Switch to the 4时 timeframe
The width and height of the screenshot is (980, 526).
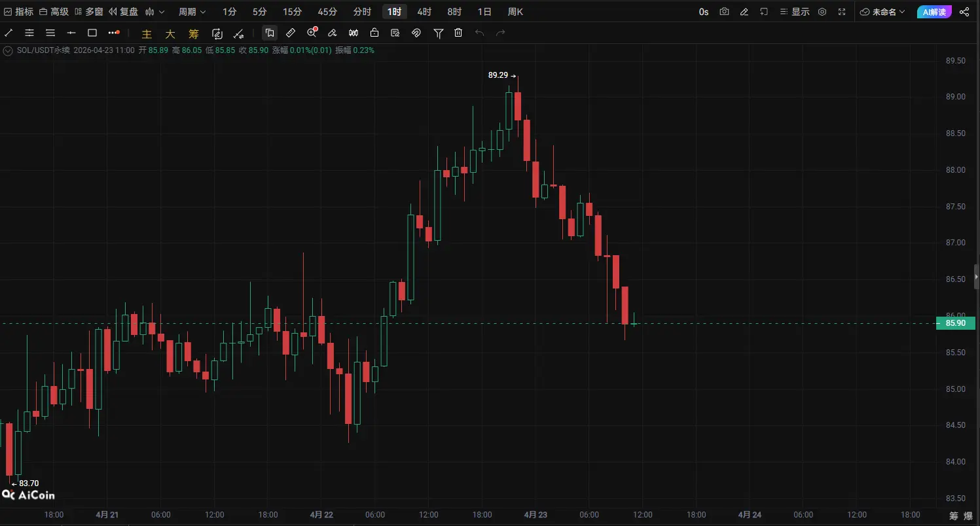click(x=424, y=12)
